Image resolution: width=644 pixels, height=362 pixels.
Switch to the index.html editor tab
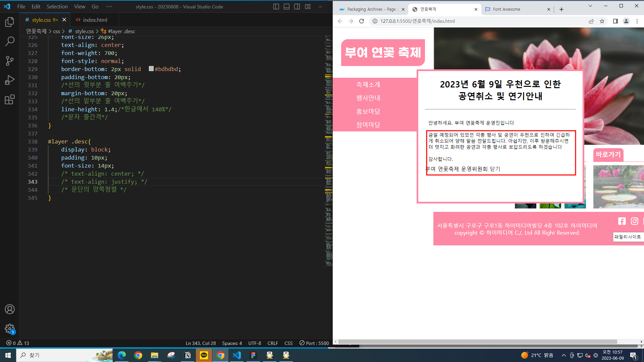click(x=95, y=20)
